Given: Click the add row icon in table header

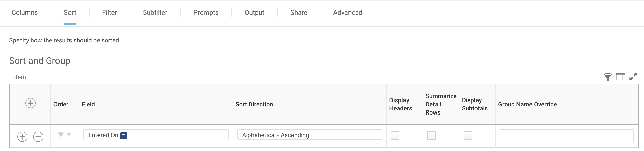Looking at the screenshot, I should tap(31, 103).
